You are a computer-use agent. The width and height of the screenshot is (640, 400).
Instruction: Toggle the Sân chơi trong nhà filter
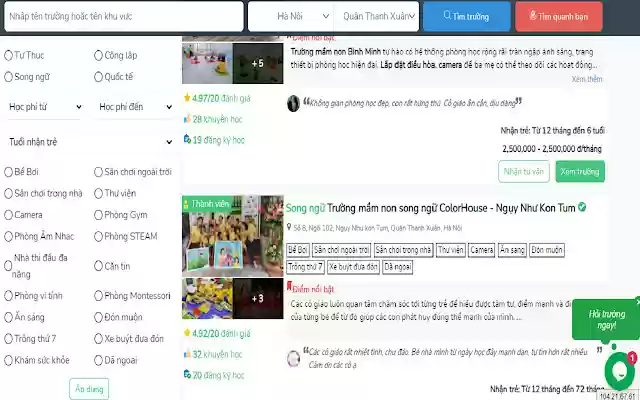pyautogui.click(x=8, y=193)
